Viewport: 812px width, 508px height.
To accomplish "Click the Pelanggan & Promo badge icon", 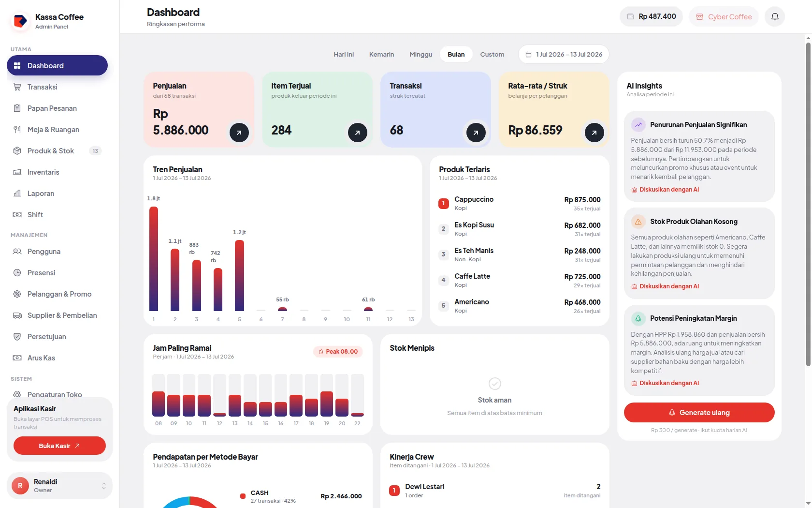I will (x=17, y=294).
